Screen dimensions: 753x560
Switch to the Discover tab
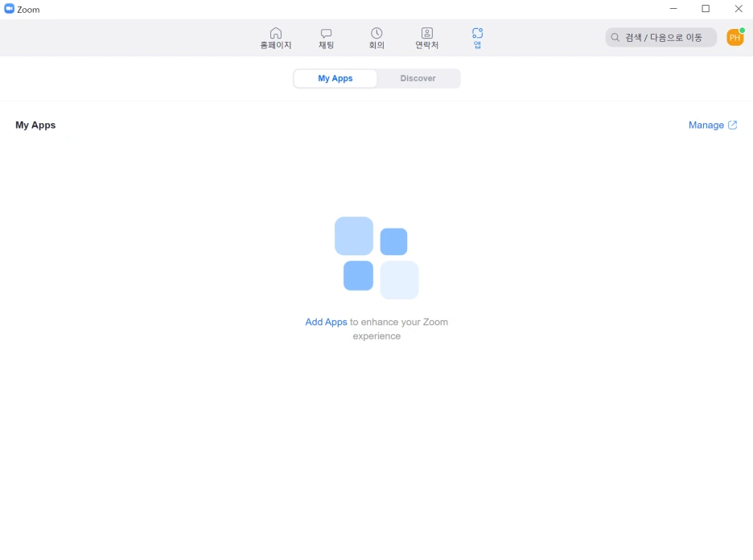pyautogui.click(x=418, y=78)
